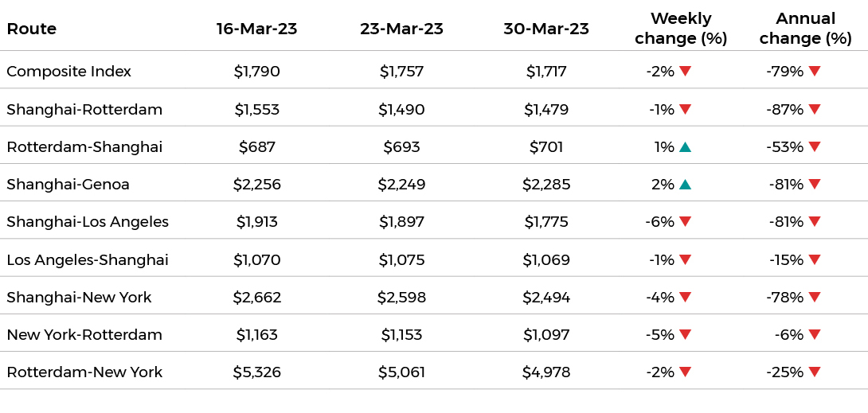Screen dimensions: 868x413
Task: Click the red down arrow in Composite Index weekly change
Action: click(x=685, y=72)
